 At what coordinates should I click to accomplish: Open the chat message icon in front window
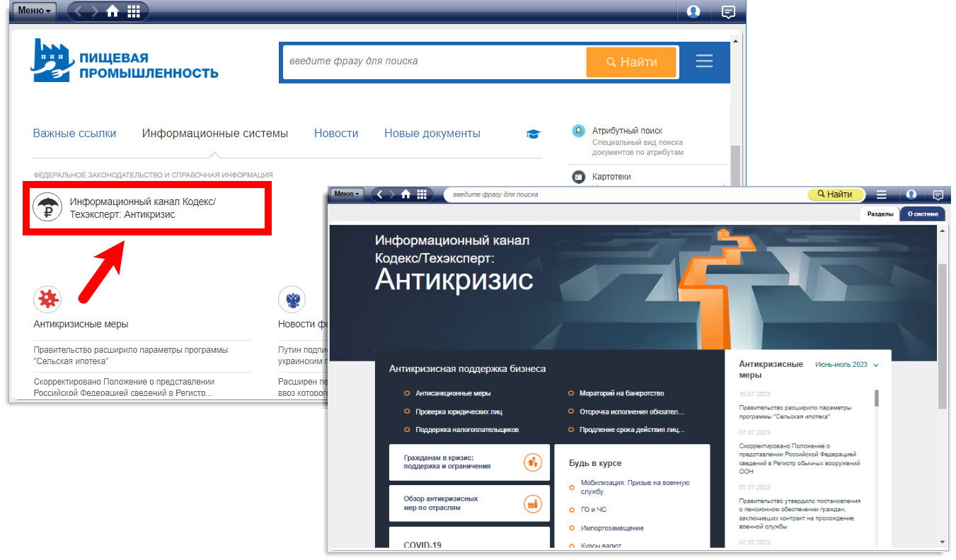(938, 194)
